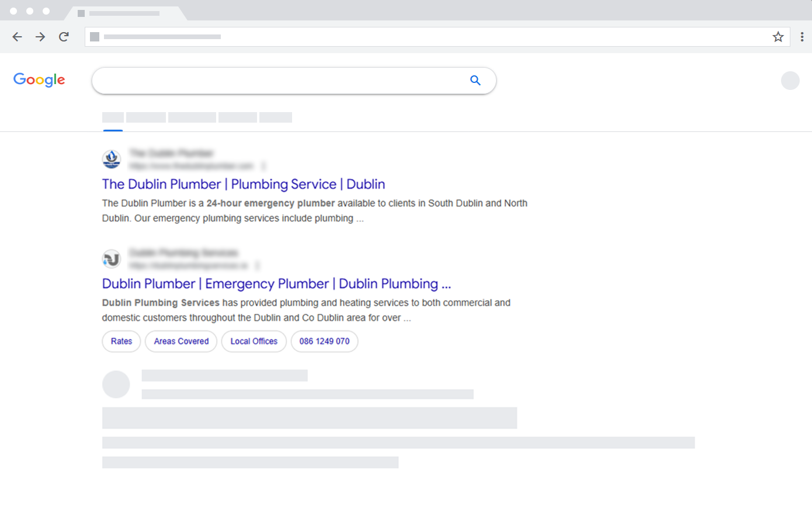Select the open browser tab
Image resolution: width=812 pixels, height=518 pixels.
[124, 13]
